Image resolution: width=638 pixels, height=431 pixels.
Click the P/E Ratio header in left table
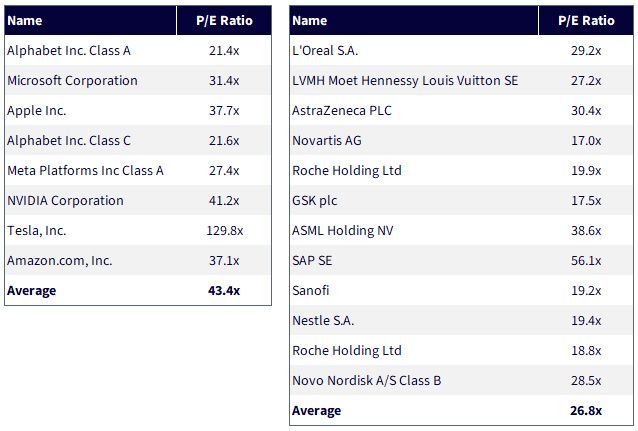(x=224, y=20)
